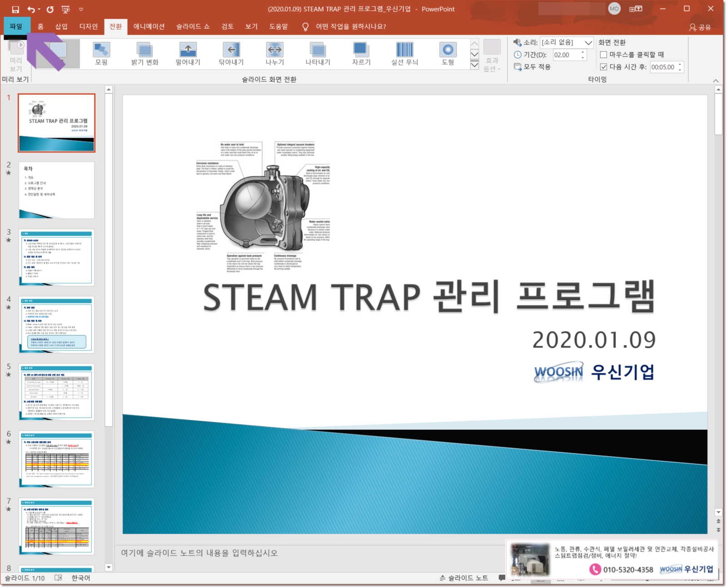Click the notes area placeholder text
Viewport: 727px width, 588px height.
[x=199, y=553]
